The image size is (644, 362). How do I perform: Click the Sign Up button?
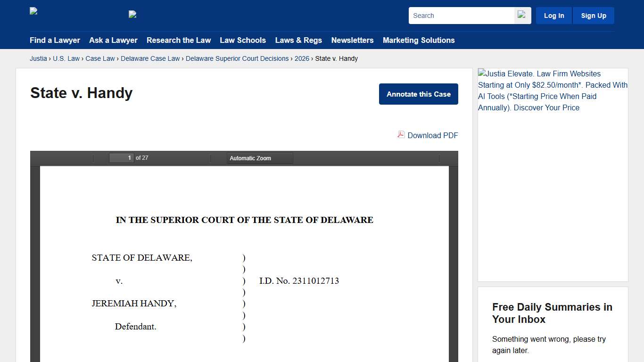(x=593, y=15)
